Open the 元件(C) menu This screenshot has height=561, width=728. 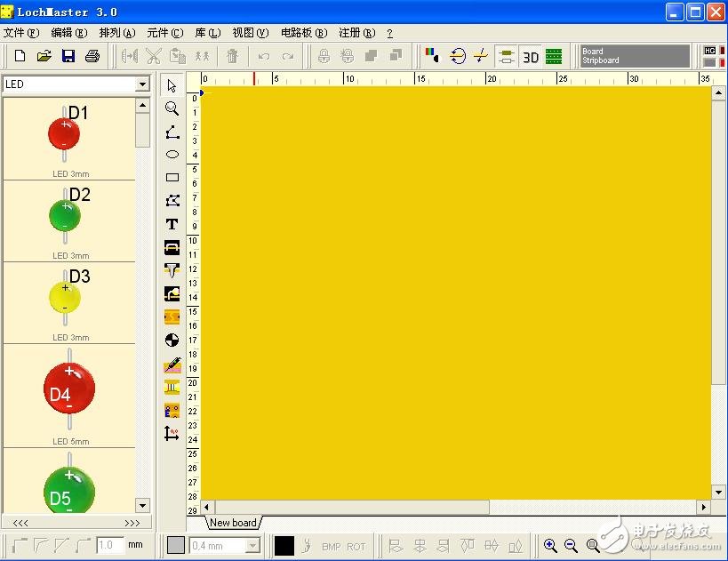(164, 33)
